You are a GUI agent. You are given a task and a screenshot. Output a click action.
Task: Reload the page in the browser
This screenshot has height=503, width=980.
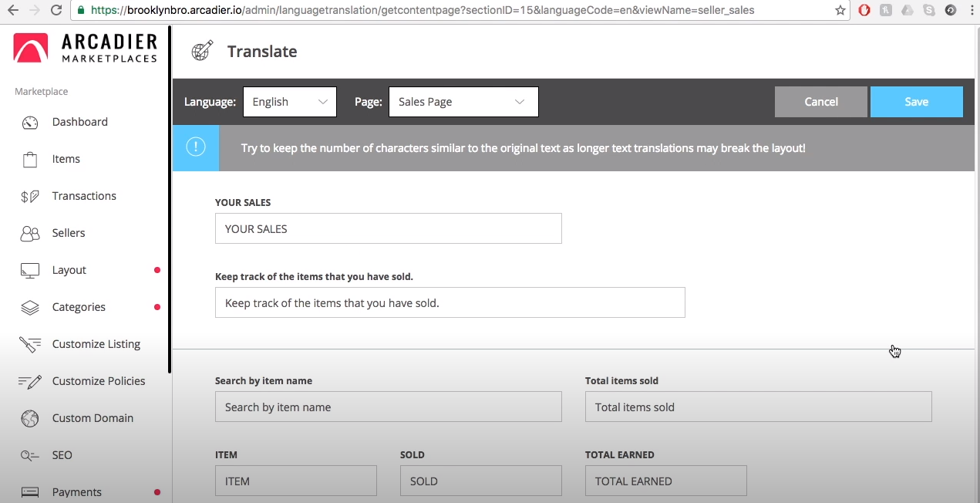pos(56,11)
